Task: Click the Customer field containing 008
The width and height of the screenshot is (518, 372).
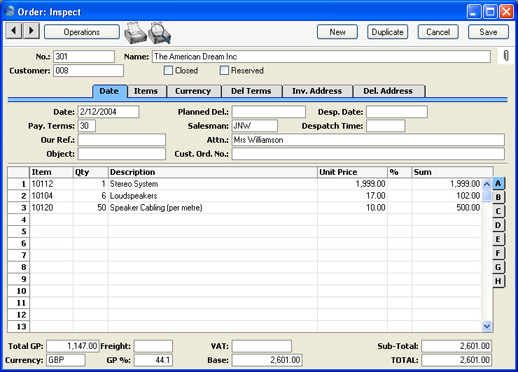Action: pyautogui.click(x=88, y=71)
